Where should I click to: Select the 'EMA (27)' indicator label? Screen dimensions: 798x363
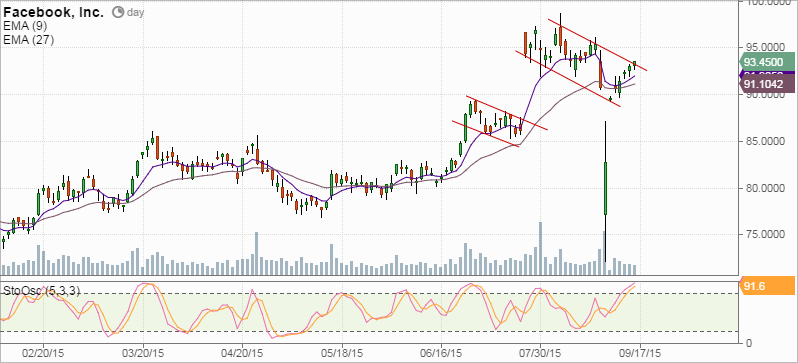pos(28,40)
